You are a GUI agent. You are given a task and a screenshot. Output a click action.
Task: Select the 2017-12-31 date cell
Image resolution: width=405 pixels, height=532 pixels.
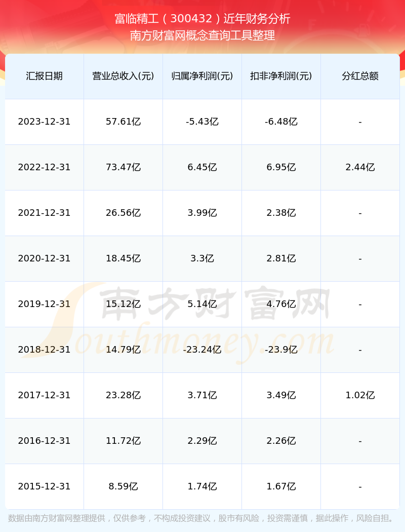pos(45,395)
